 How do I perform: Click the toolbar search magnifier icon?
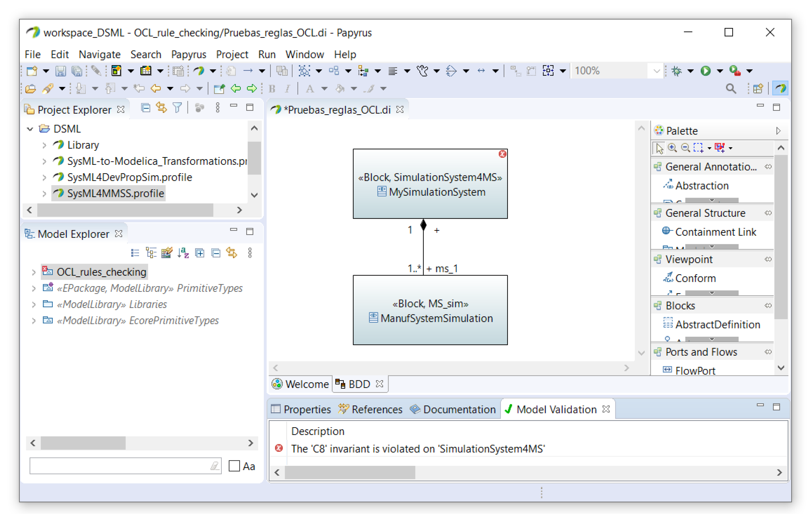point(731,89)
